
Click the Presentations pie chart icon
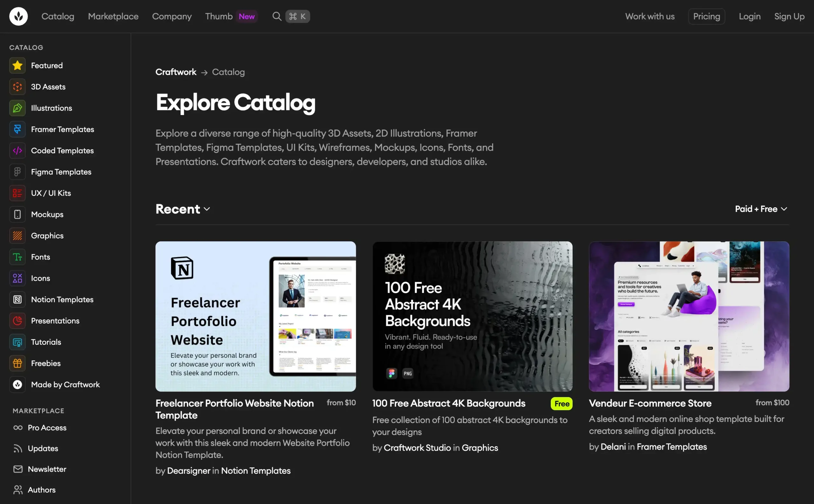(x=17, y=321)
